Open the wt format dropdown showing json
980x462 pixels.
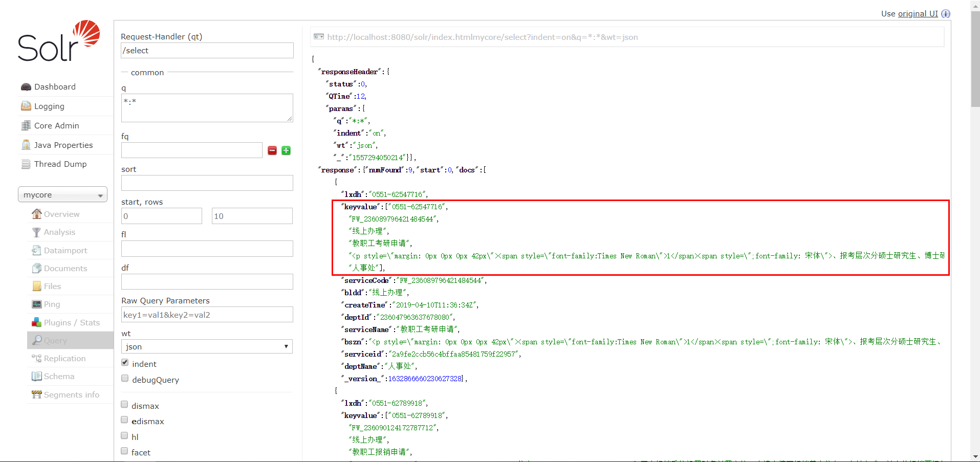[207, 346]
